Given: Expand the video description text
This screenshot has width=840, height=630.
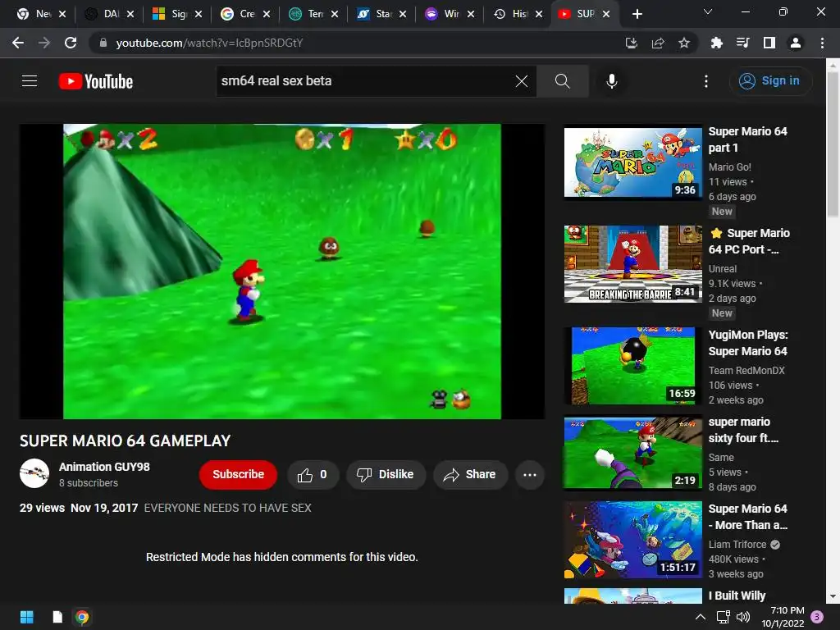Looking at the screenshot, I should coord(228,508).
